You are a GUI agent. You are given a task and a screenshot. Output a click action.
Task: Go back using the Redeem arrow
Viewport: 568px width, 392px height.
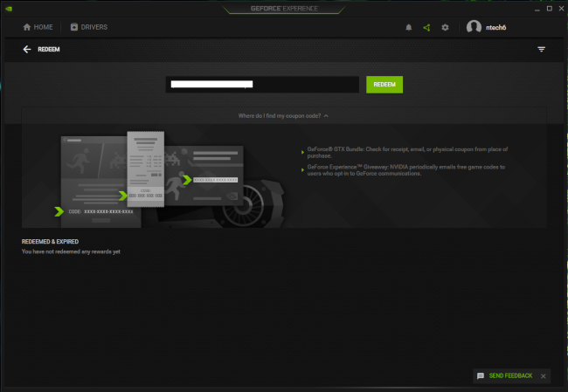(27, 49)
